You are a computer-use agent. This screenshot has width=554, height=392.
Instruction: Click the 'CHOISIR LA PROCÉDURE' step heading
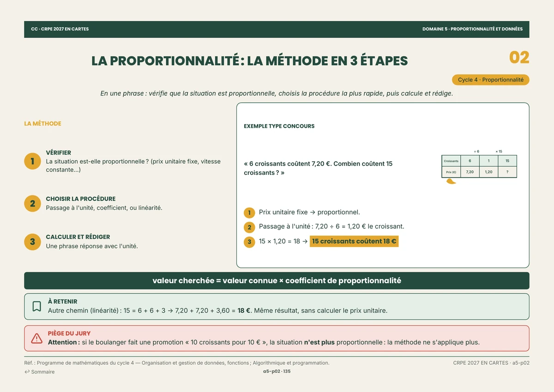coord(81,199)
